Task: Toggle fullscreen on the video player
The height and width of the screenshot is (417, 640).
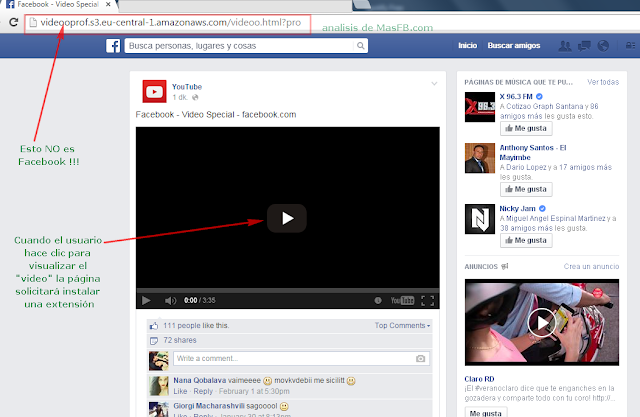Action: coord(427,301)
